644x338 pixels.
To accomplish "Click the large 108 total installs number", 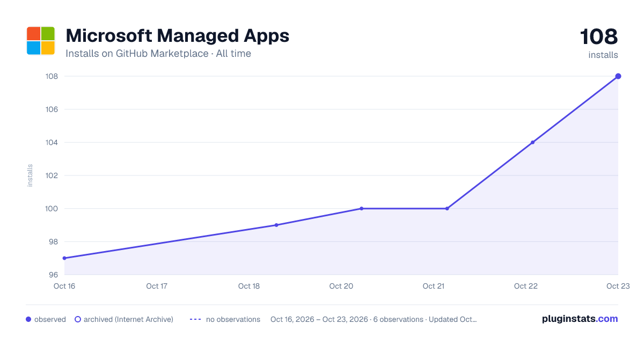I will pyautogui.click(x=599, y=37).
